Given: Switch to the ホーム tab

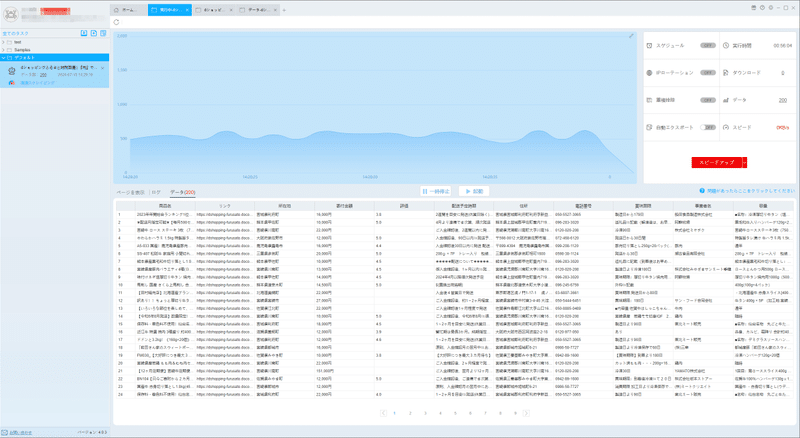Looking at the screenshot, I should click(129, 10).
